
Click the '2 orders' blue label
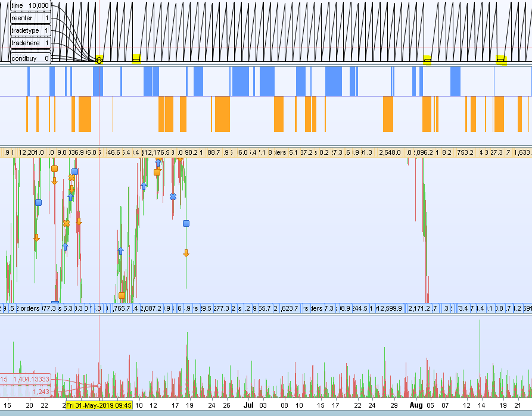click(27, 308)
